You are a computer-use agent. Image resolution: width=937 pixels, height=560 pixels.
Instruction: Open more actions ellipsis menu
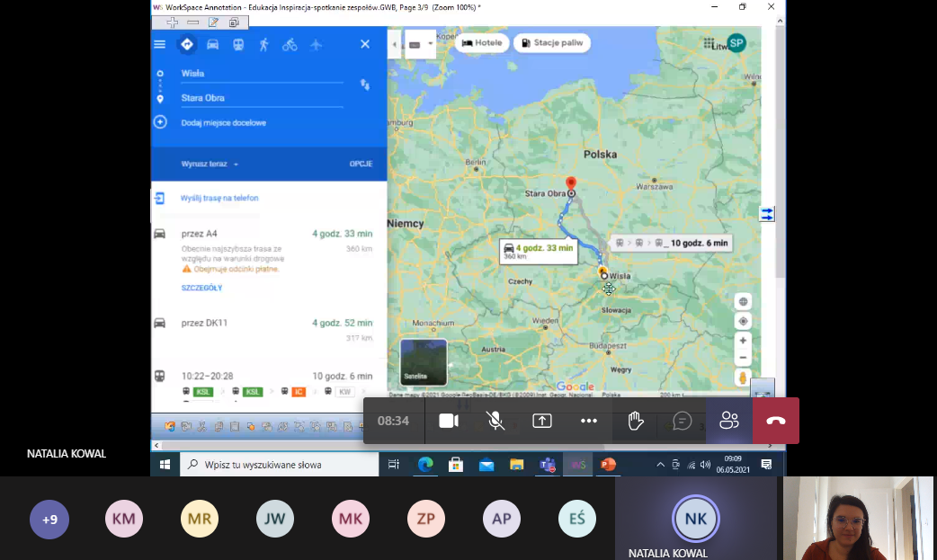589,421
